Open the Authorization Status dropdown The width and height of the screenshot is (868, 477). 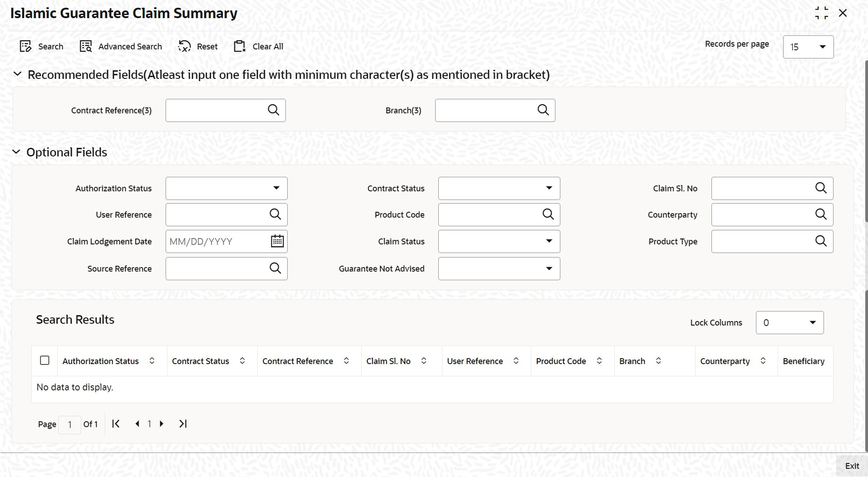[226, 188]
